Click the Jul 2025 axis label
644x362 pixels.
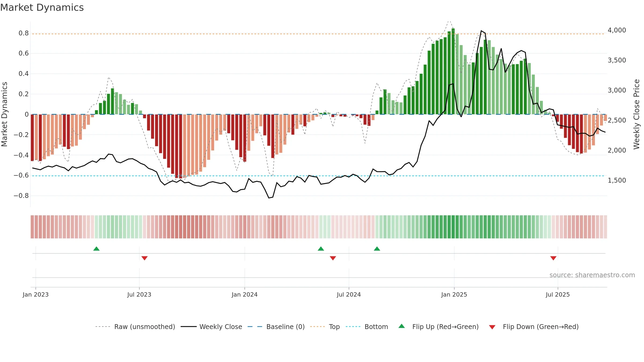(x=558, y=294)
